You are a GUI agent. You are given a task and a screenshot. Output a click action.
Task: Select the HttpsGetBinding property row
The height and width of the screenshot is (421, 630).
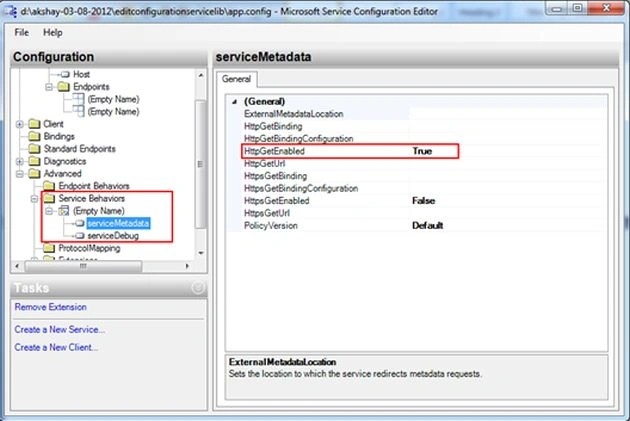coord(416,176)
